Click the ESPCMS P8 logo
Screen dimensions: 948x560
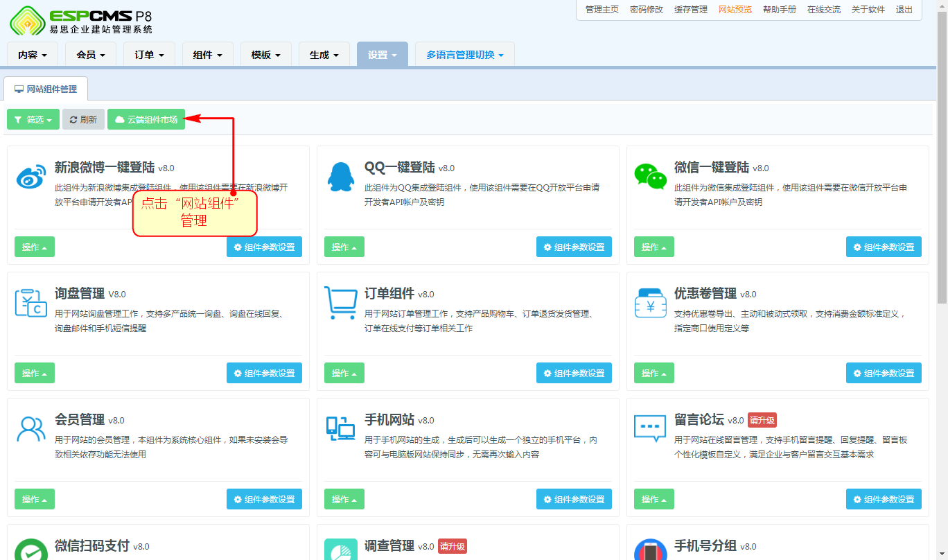coord(80,20)
